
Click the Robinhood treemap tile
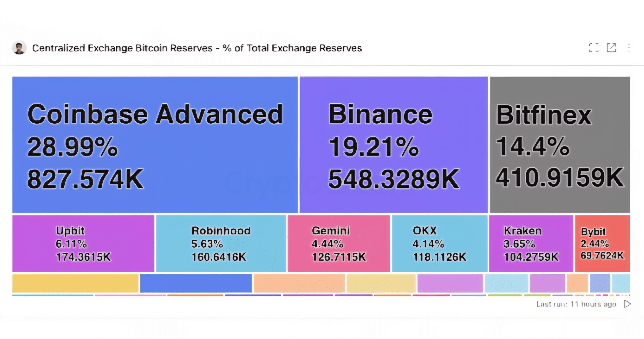[x=221, y=243]
